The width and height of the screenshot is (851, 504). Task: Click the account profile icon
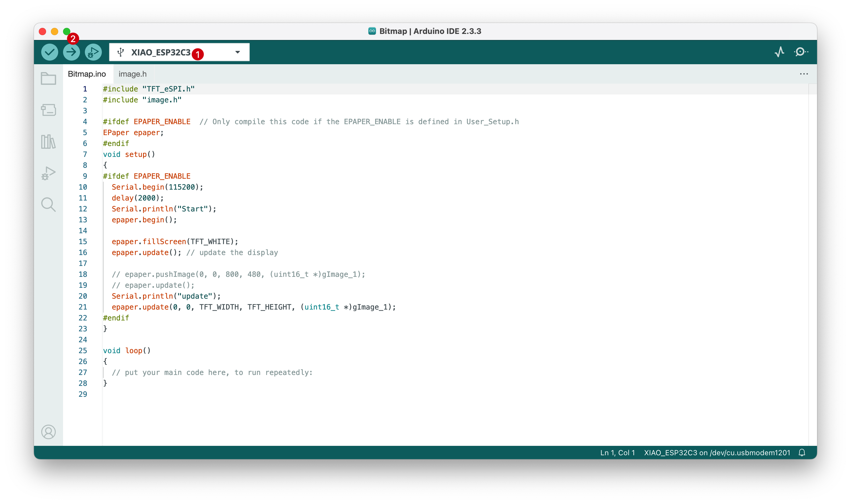click(48, 432)
